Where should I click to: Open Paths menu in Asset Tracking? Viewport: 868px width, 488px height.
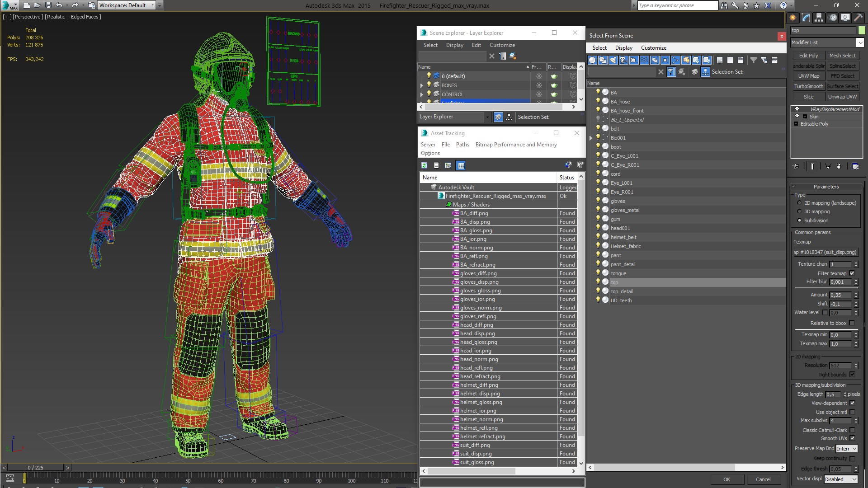(462, 145)
